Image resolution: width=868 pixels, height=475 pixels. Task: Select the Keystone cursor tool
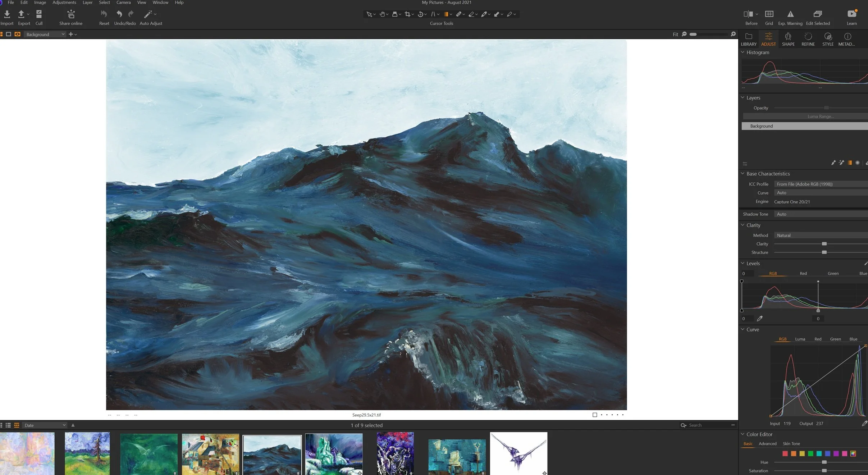tap(433, 14)
